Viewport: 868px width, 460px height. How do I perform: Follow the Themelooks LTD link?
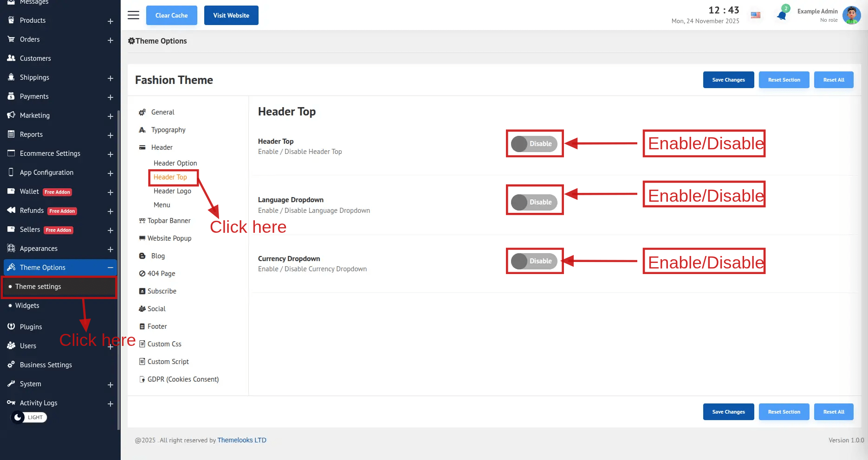(x=242, y=440)
